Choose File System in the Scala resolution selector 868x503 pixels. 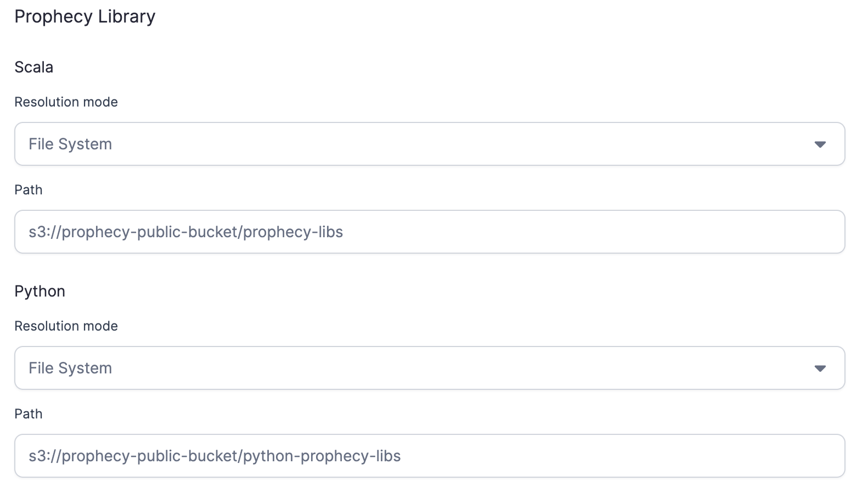[70, 144]
